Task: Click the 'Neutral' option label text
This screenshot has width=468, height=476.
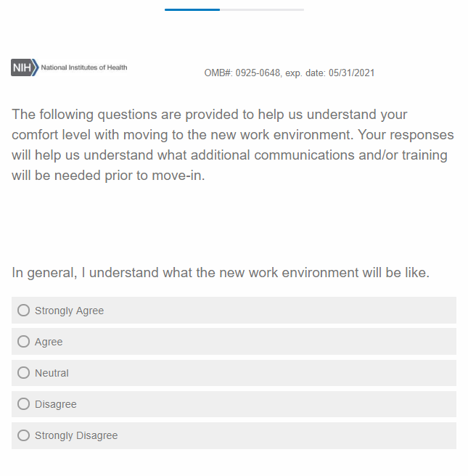Action: pos(52,373)
